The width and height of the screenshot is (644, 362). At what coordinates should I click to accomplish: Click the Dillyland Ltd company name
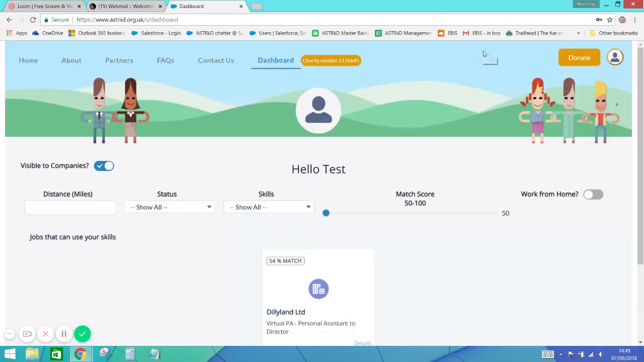click(286, 312)
